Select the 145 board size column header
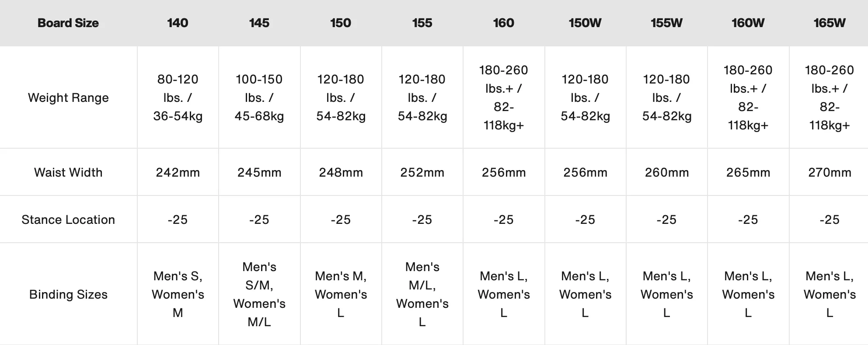 (x=259, y=23)
